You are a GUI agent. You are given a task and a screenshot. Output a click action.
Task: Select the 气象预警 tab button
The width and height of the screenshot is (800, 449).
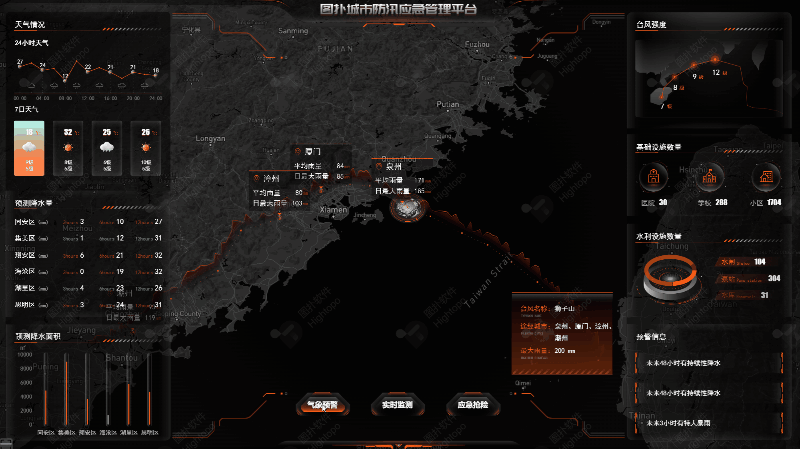click(x=322, y=405)
